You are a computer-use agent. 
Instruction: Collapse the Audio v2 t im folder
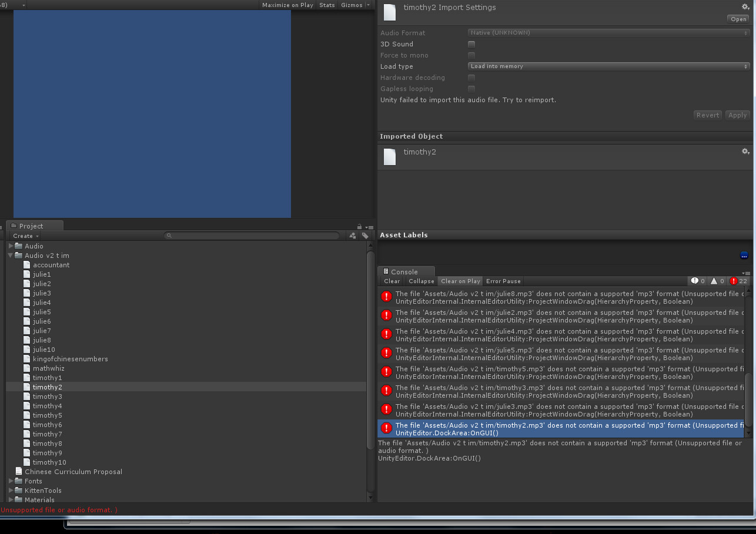pos(9,256)
